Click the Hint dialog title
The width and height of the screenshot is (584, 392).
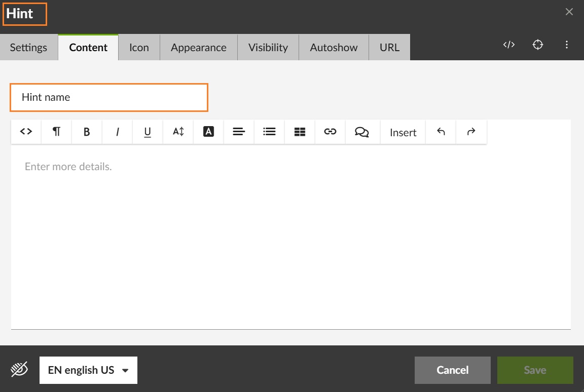[20, 14]
